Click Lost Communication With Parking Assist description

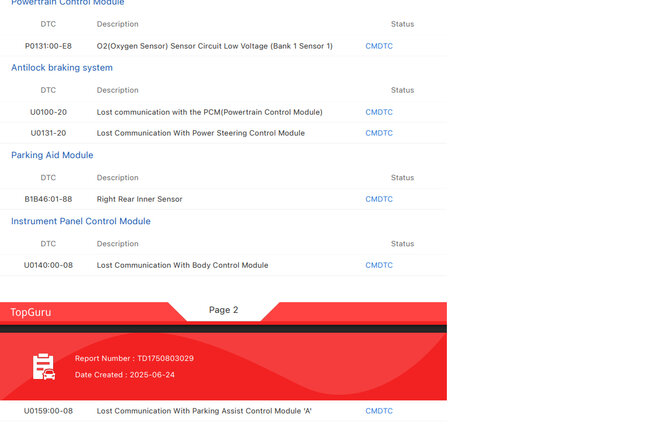coord(204,411)
